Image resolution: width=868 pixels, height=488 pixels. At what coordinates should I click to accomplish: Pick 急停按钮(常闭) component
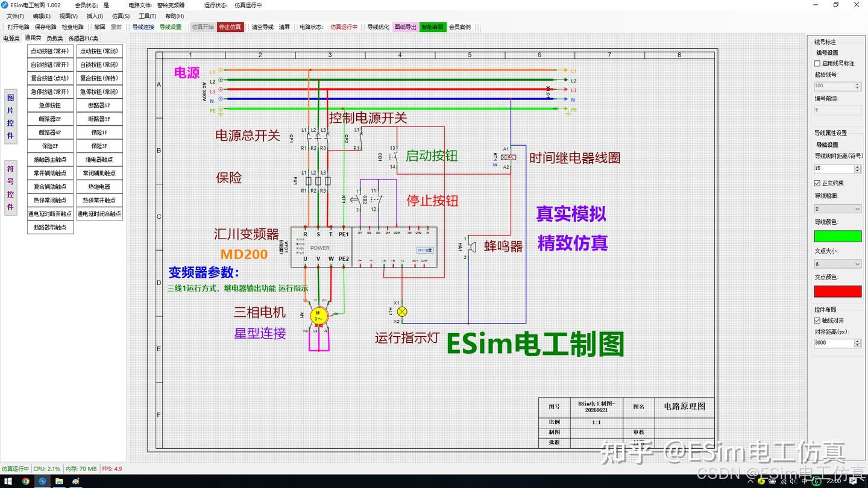[x=99, y=92]
